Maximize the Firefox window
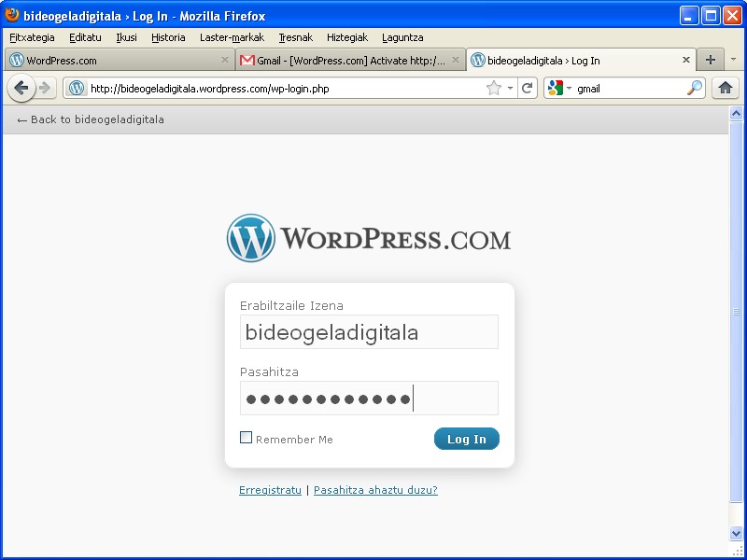Image resolution: width=747 pixels, height=560 pixels. coord(711,16)
